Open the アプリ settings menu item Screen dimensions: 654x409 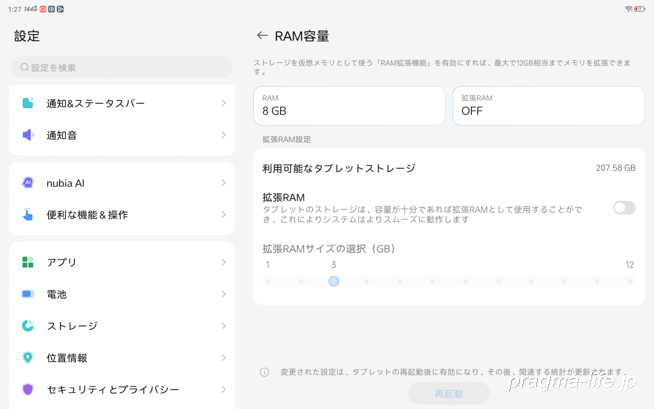122,262
